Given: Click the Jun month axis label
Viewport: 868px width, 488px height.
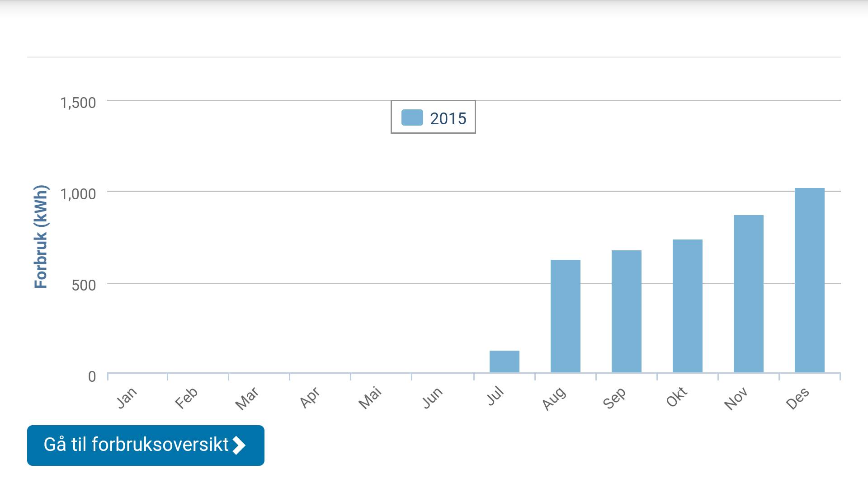Looking at the screenshot, I should 432,398.
